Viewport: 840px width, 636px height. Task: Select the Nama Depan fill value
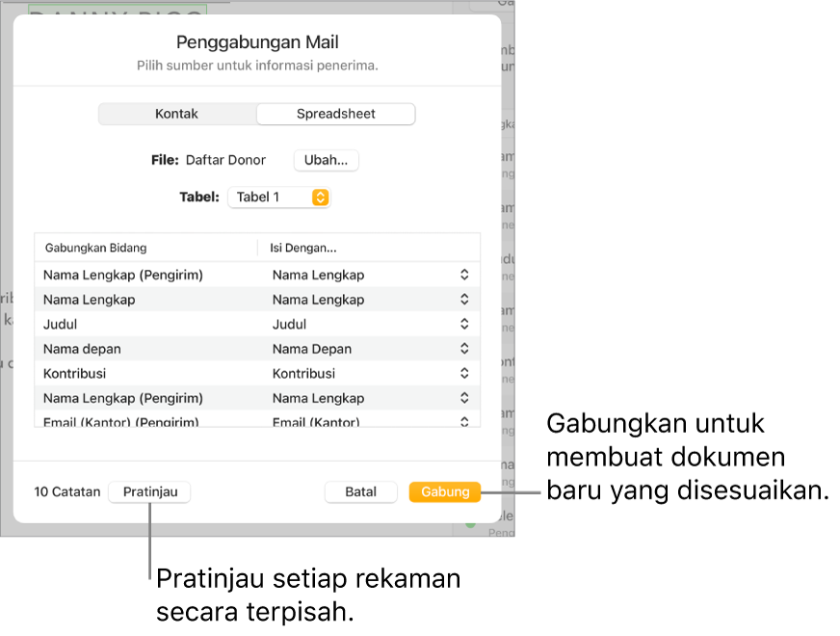pos(312,349)
